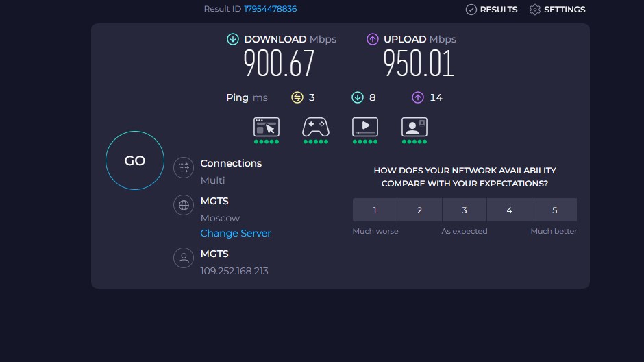Rate network availability as 1

[375, 210]
